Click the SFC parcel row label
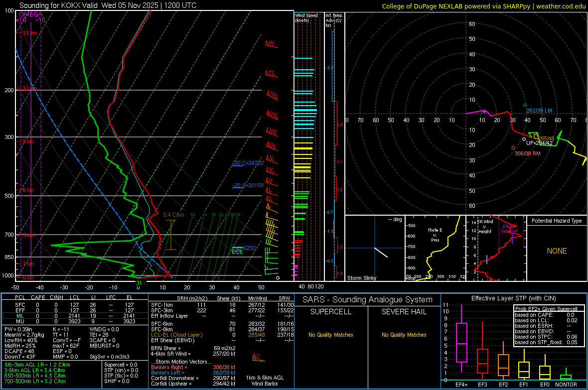588x390 pixels. tap(20, 305)
